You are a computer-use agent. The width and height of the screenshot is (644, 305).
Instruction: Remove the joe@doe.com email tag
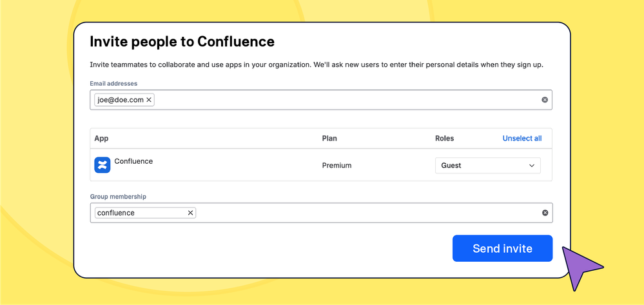149,100
